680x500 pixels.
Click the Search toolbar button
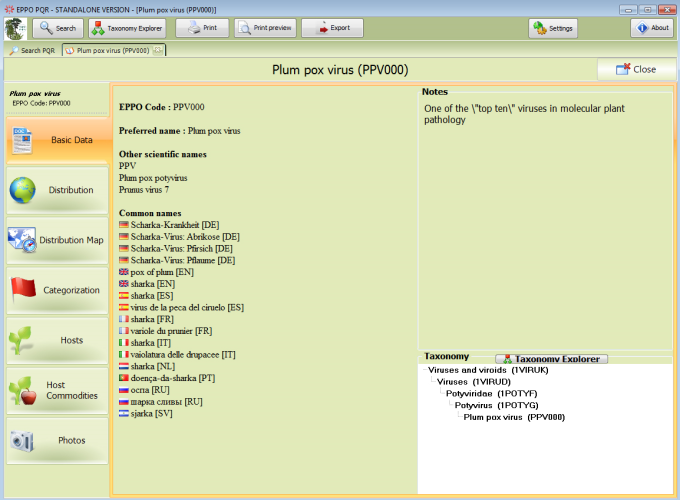point(58,28)
